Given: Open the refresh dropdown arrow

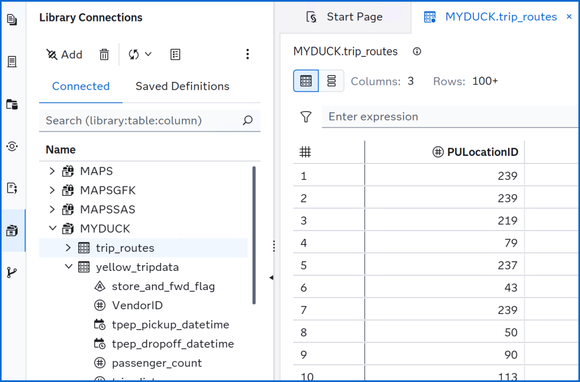Looking at the screenshot, I should pos(148,54).
